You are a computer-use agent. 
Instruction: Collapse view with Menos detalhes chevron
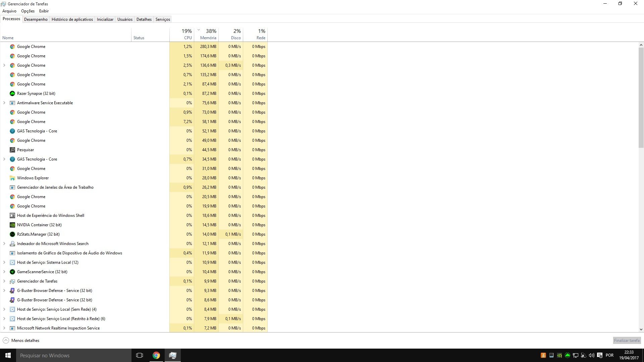pos(6,341)
